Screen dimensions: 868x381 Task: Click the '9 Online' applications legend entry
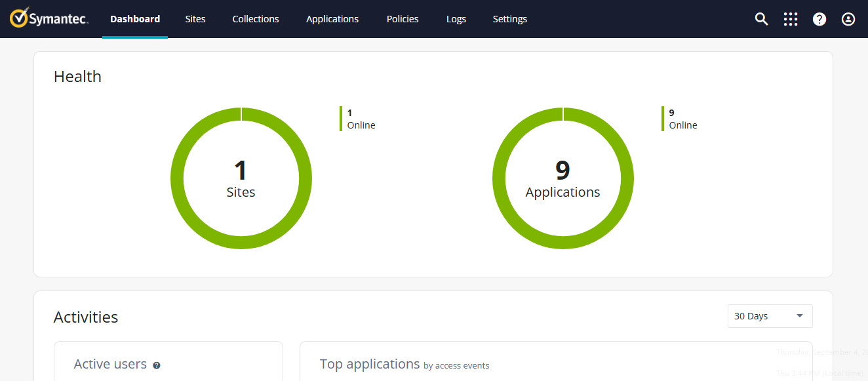point(680,119)
